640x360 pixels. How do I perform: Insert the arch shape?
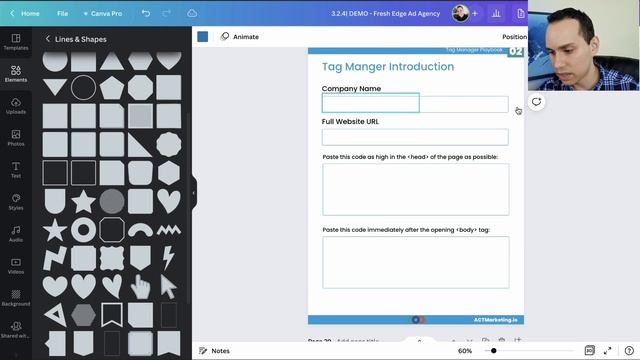tap(140, 230)
